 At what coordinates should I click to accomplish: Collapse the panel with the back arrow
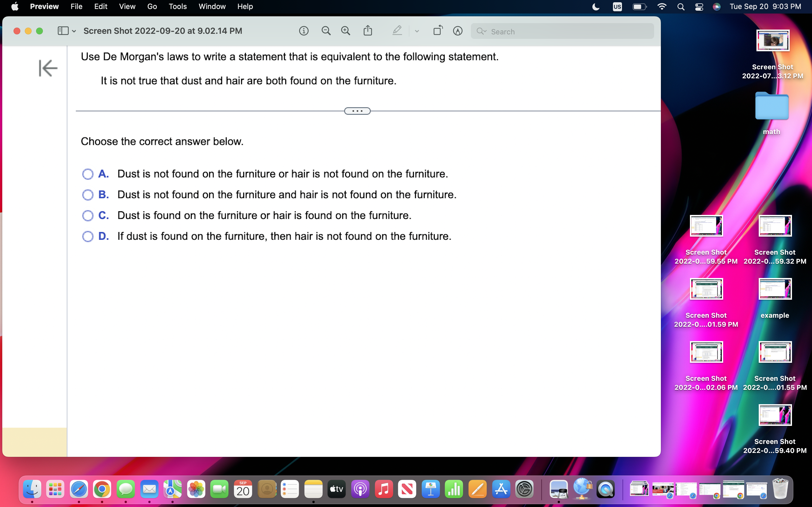pyautogui.click(x=48, y=68)
